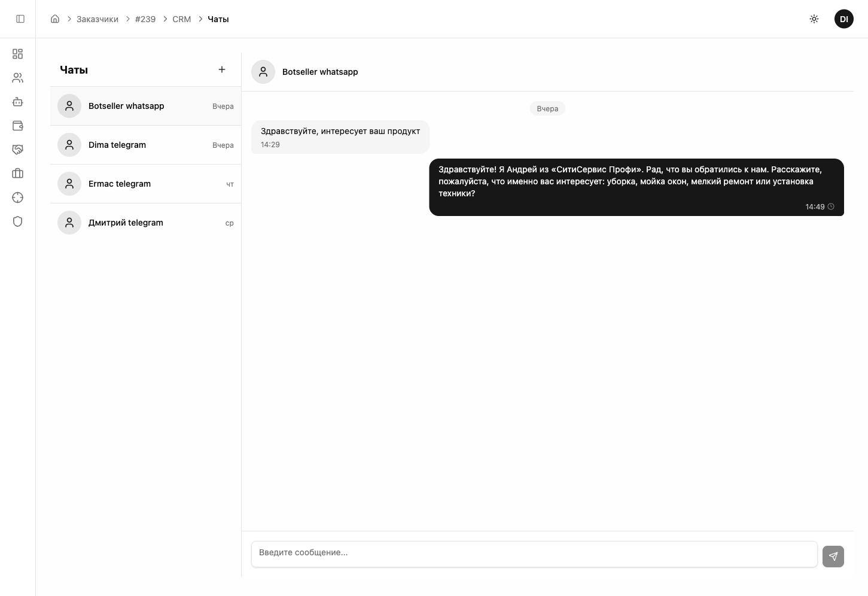Open the #239 breadcrumb link
This screenshot has width=868, height=596.
(x=145, y=19)
